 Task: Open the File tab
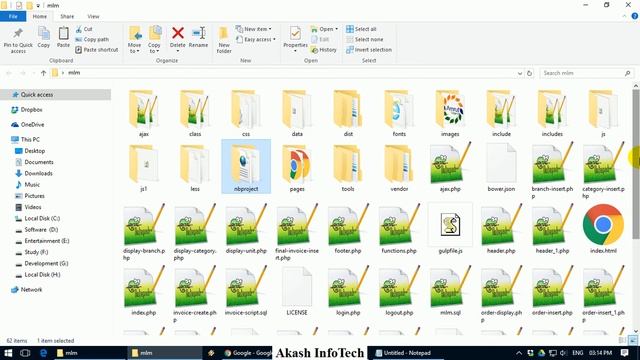coord(13,16)
